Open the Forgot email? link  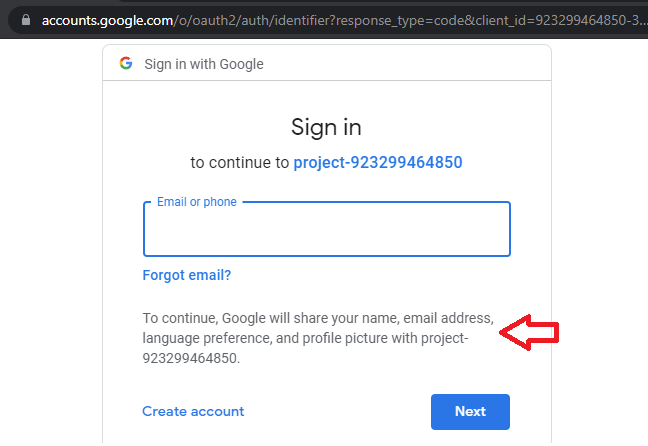pyautogui.click(x=187, y=275)
